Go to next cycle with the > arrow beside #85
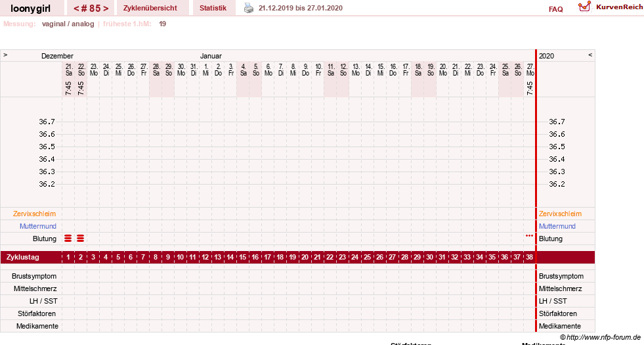 [106, 9]
